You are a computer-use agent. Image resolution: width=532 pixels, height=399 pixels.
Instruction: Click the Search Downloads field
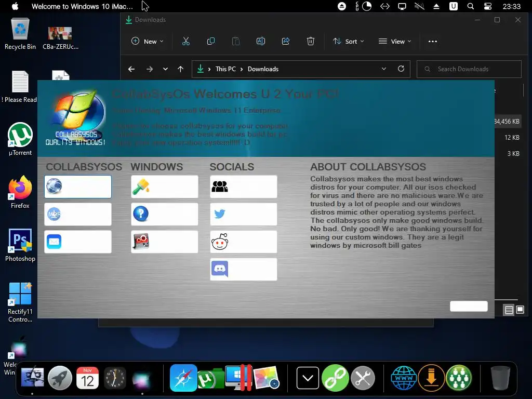point(469,69)
